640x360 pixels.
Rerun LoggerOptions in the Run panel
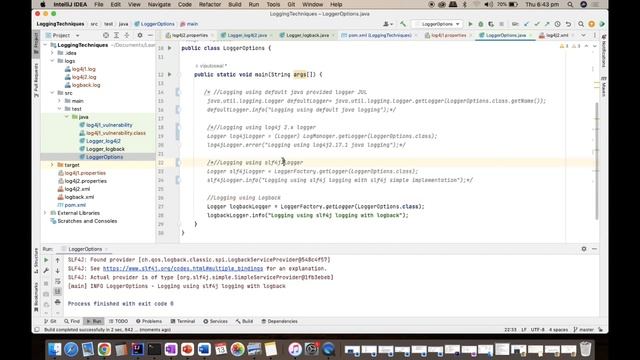[46, 260]
